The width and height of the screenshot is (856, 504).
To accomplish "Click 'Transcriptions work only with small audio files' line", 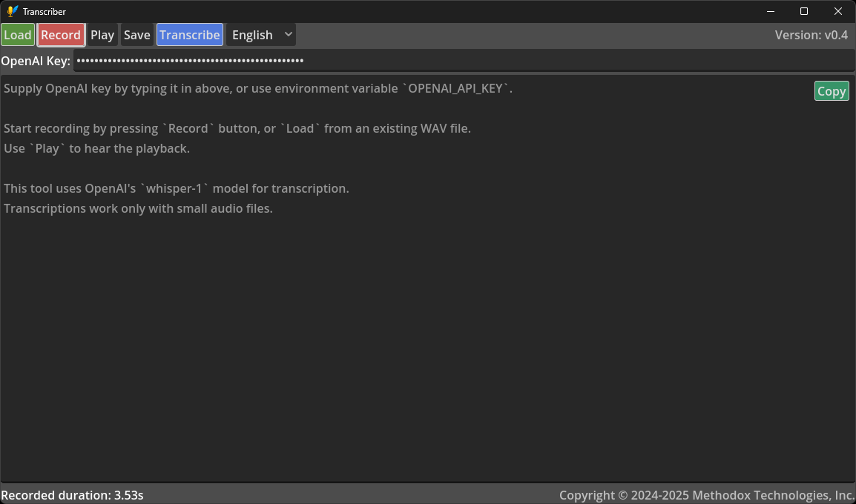I will [x=138, y=208].
